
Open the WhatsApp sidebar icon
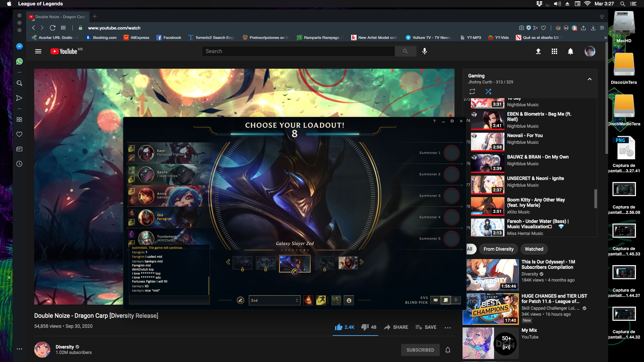click(19, 61)
